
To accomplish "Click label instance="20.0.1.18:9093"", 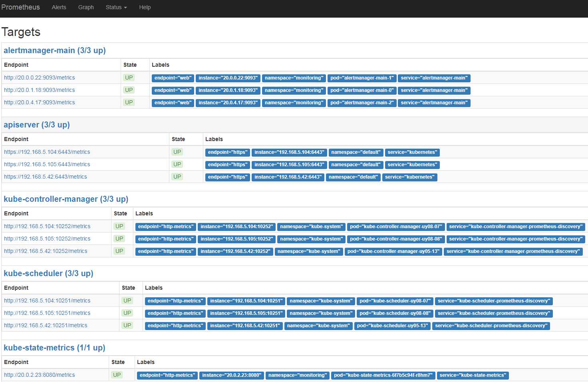I will 228,90.
